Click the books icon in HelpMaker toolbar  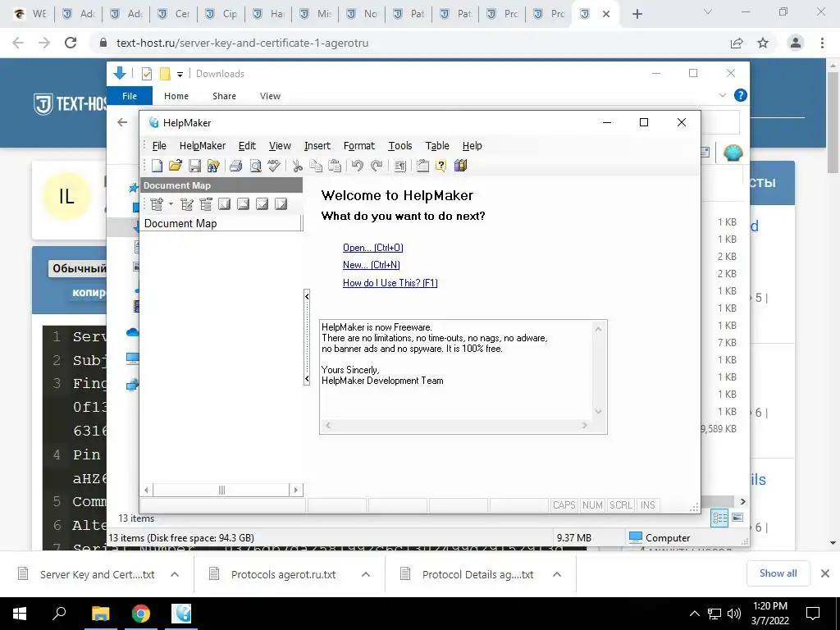(461, 166)
